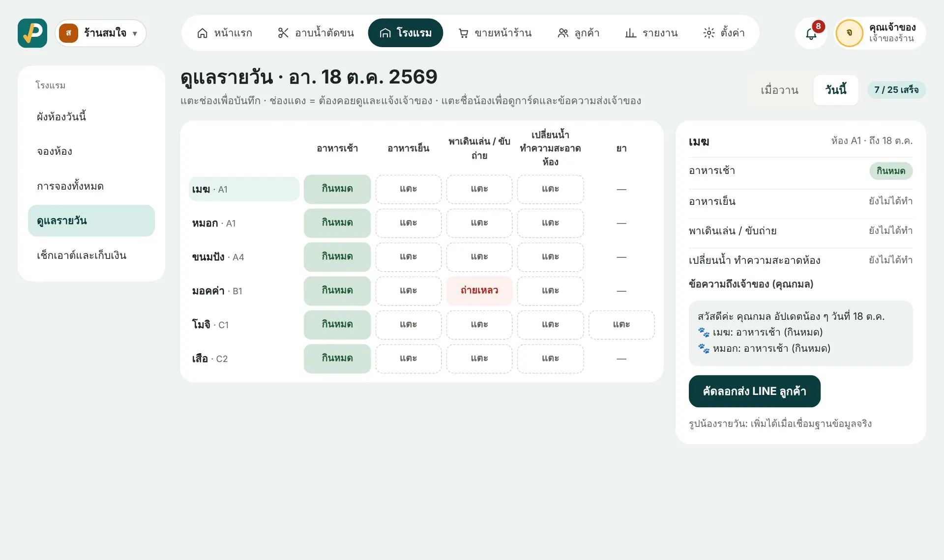Toggle มอคค่า ถ่ายเหลว red cell
The image size is (944, 560).
[x=479, y=291]
